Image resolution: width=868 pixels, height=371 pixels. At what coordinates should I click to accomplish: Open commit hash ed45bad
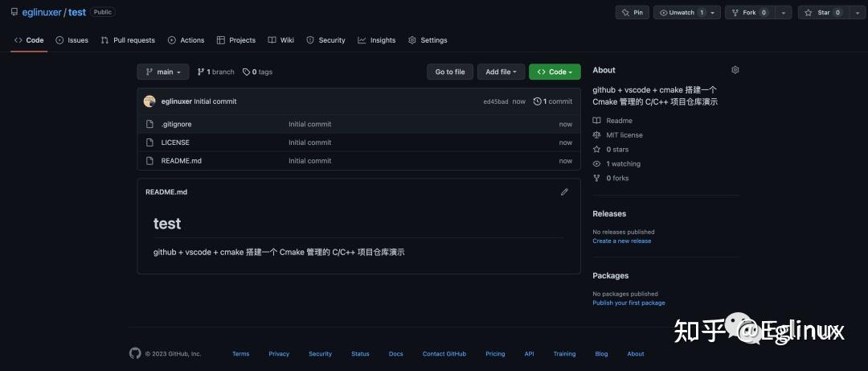coord(495,101)
